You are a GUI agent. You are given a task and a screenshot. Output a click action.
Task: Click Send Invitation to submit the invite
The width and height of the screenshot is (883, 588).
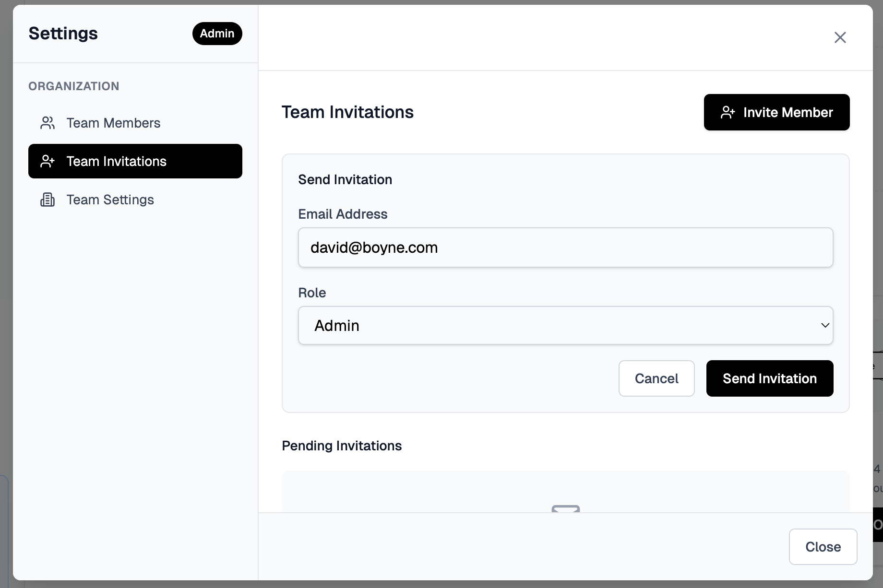click(x=769, y=378)
